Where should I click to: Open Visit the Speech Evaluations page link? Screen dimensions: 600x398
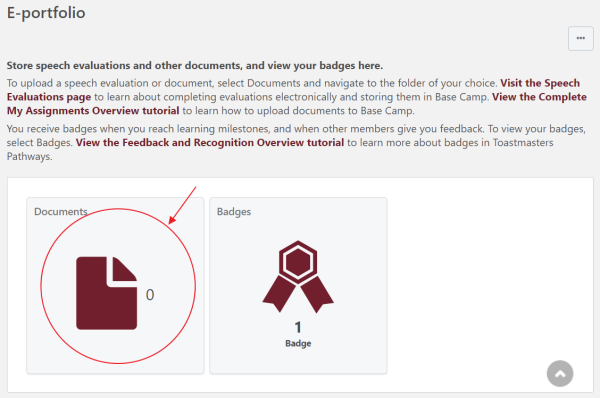point(293,90)
